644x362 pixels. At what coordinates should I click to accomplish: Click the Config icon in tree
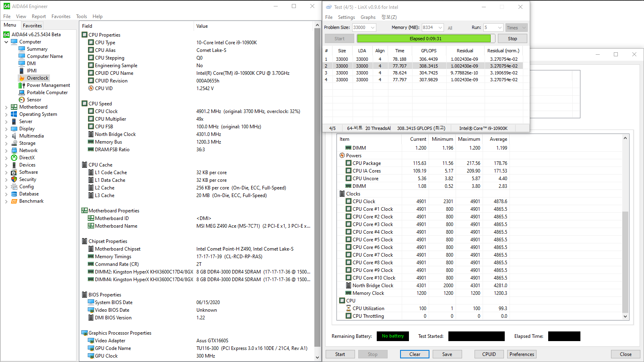[x=14, y=187]
